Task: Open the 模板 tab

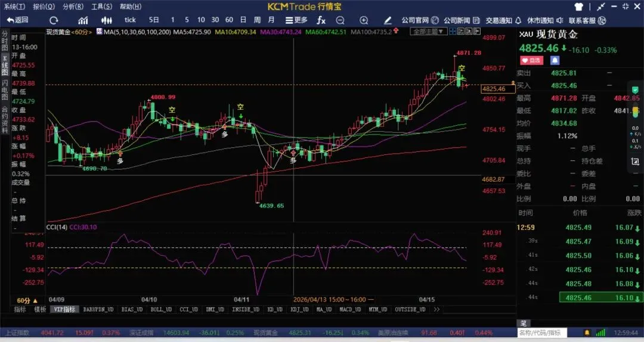Action: coord(40,309)
